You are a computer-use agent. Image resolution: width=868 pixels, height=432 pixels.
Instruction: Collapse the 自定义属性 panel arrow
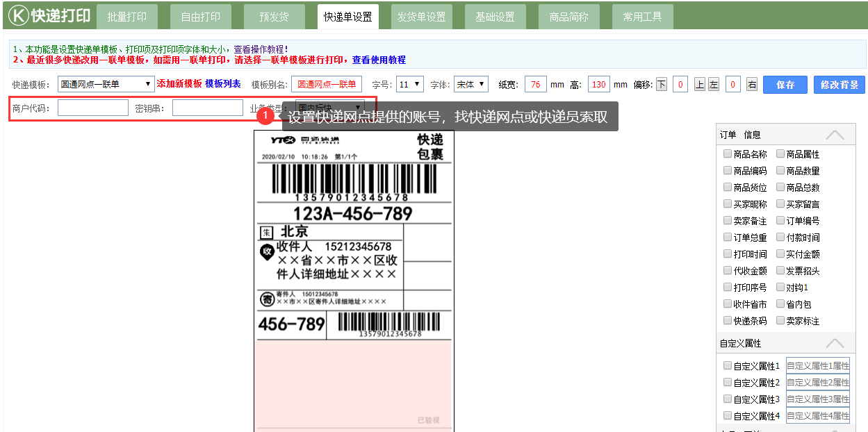pos(835,343)
